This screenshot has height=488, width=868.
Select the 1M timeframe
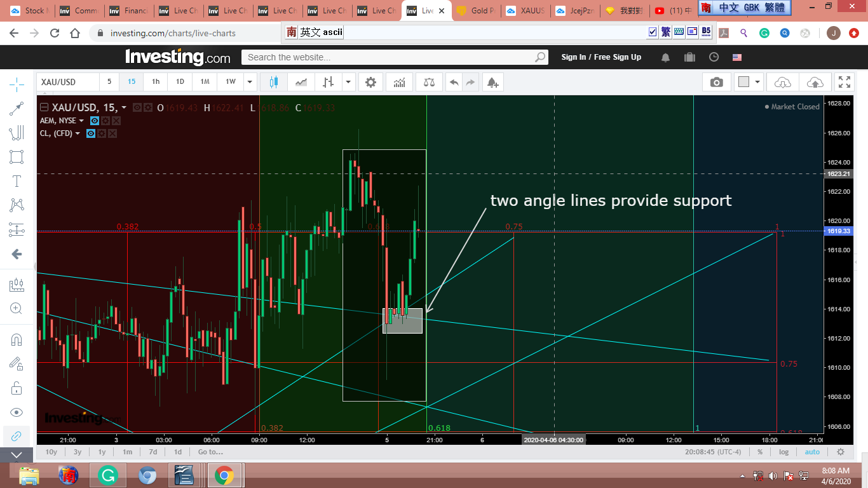[x=205, y=82]
